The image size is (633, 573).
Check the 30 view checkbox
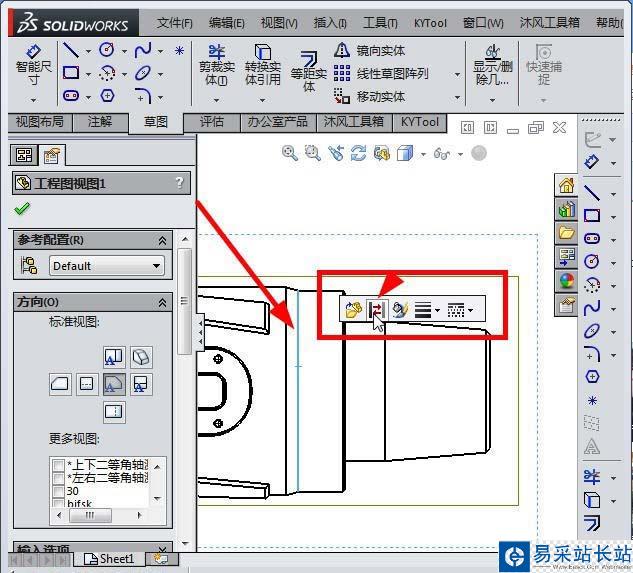point(59,492)
